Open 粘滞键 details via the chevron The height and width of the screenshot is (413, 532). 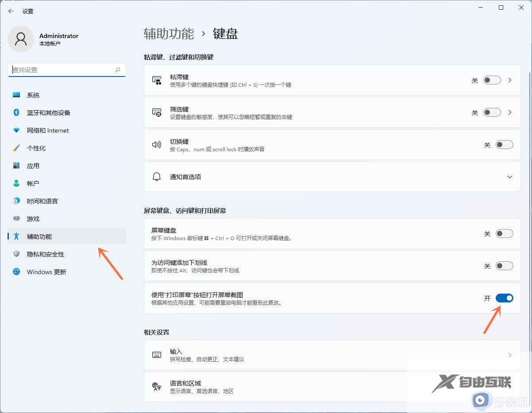pos(510,80)
